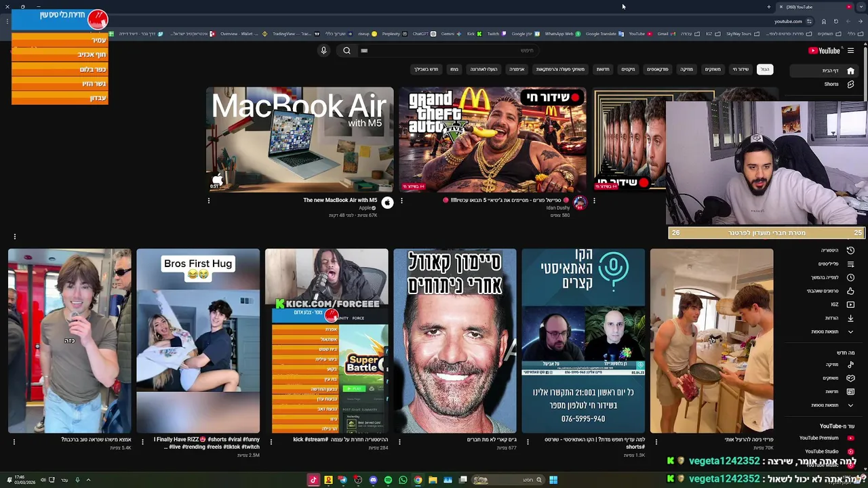Open the ChatGPT bookmark
Screen dimensions: 868x488
pyautogui.click(x=423, y=33)
